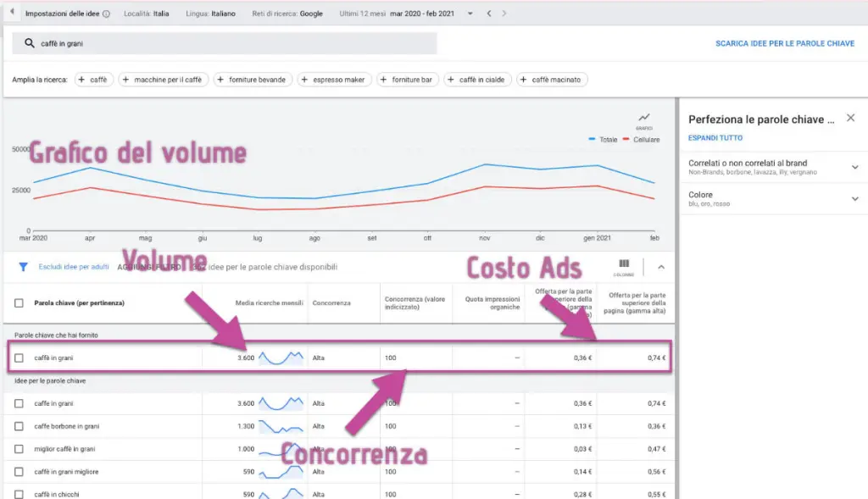Click trend sparkline in 'caffe borbone in grani' row
Image resolution: width=868 pixels, height=499 pixels.
coord(281,426)
